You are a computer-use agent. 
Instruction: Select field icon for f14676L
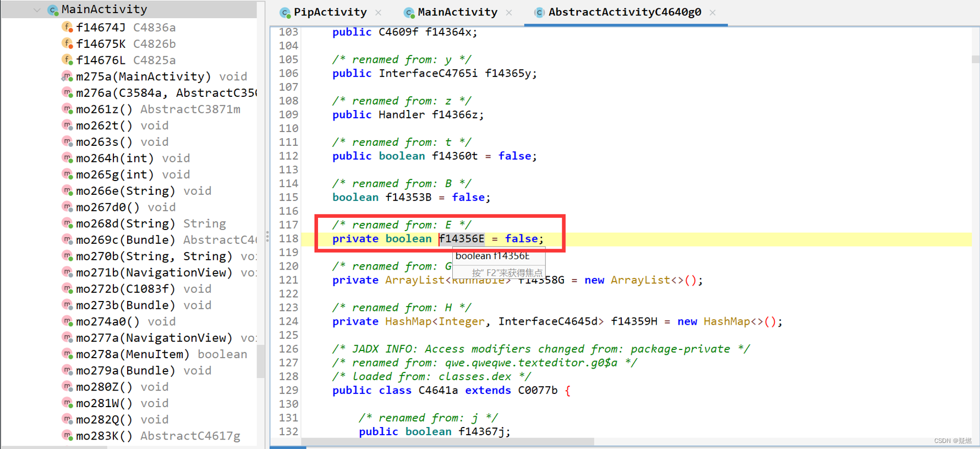tap(67, 59)
